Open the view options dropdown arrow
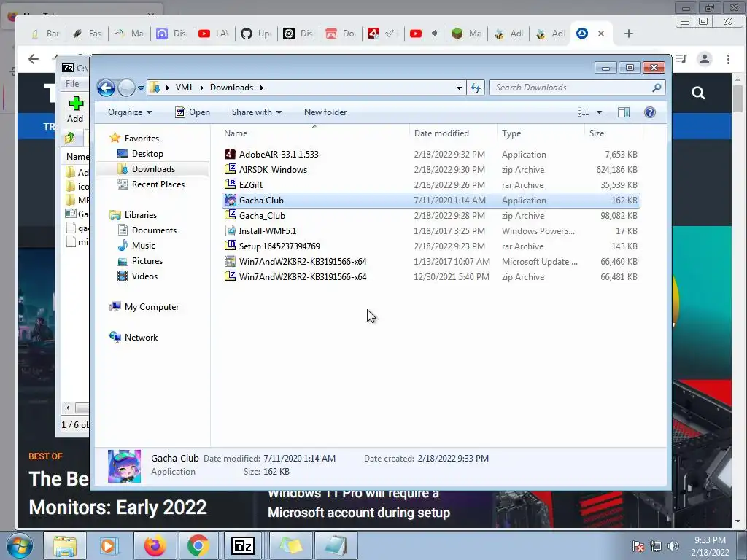This screenshot has height=560, width=747. point(600,112)
